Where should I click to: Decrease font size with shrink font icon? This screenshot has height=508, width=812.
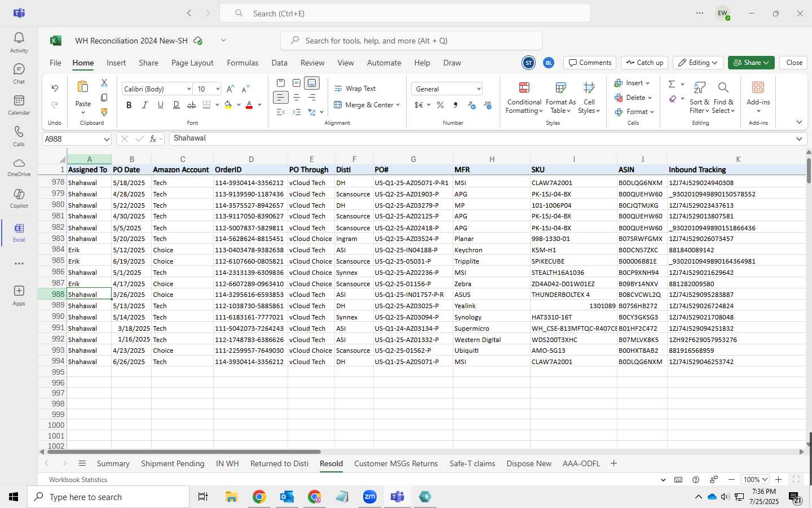[x=245, y=89]
